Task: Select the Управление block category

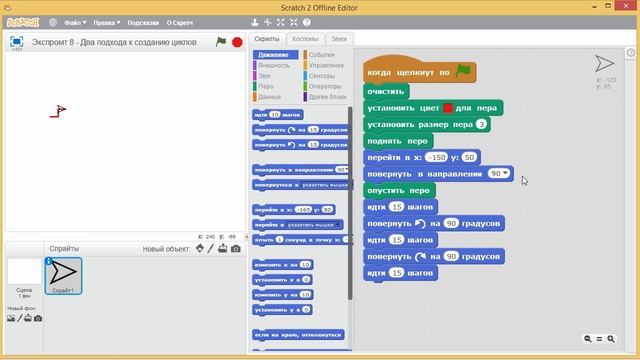Action: (x=325, y=65)
